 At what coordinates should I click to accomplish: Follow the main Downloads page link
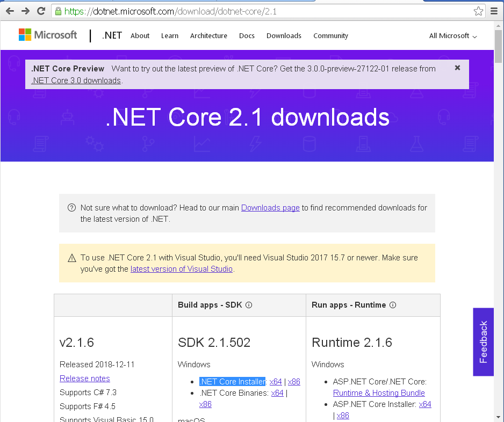tap(270, 208)
